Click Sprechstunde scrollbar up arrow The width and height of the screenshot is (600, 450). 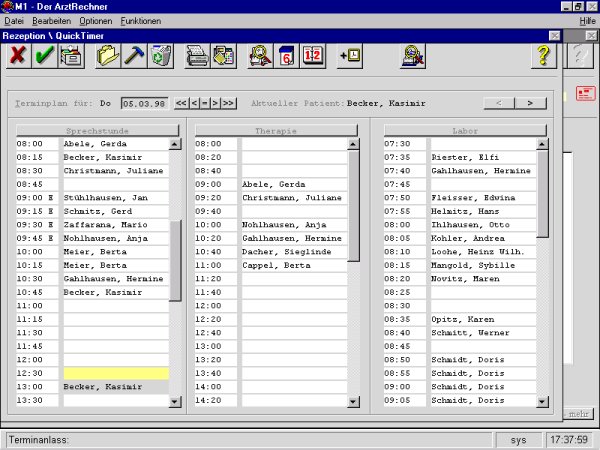[x=175, y=144]
